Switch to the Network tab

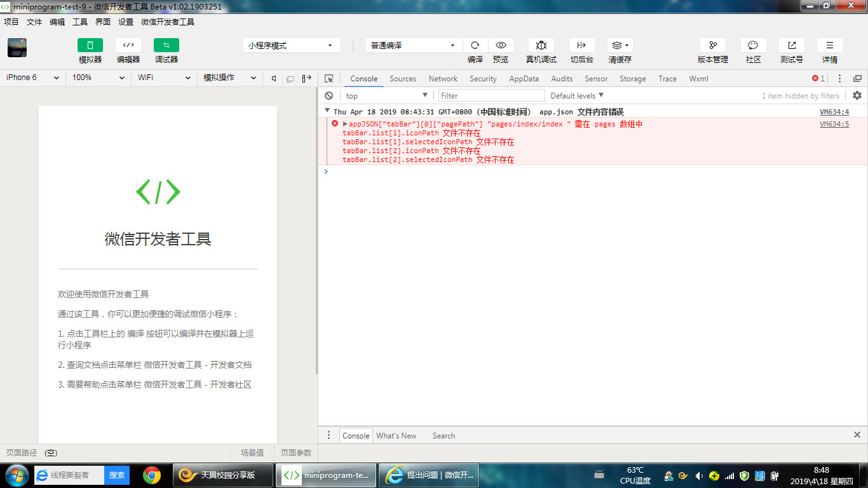coord(443,79)
